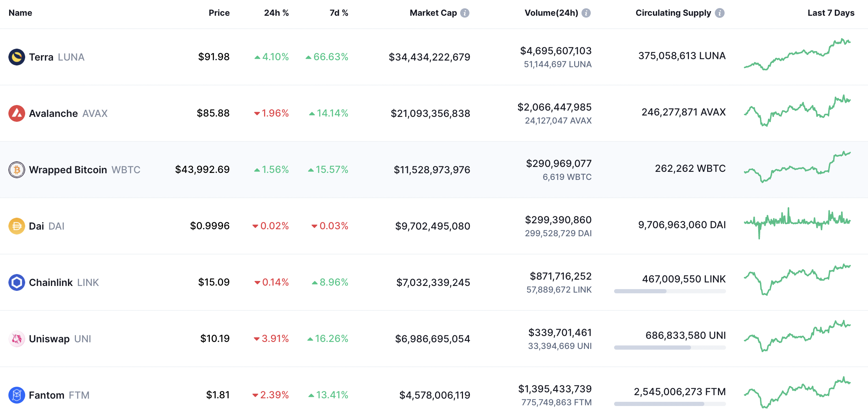Click Uniswap's red 24h down arrow
The width and height of the screenshot is (868, 420).
coord(257,339)
